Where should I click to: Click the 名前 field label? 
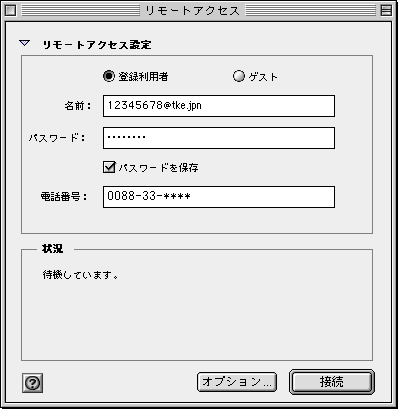[x=78, y=106]
